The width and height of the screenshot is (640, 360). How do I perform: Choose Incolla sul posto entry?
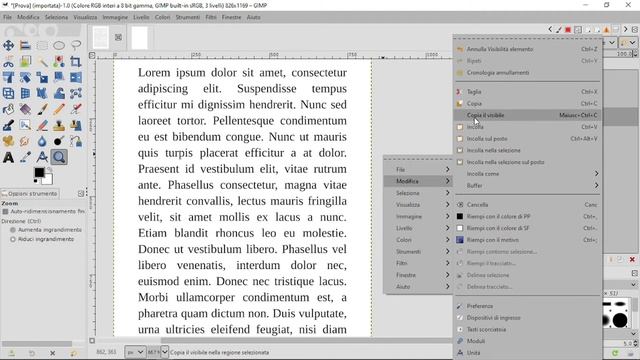point(528,139)
